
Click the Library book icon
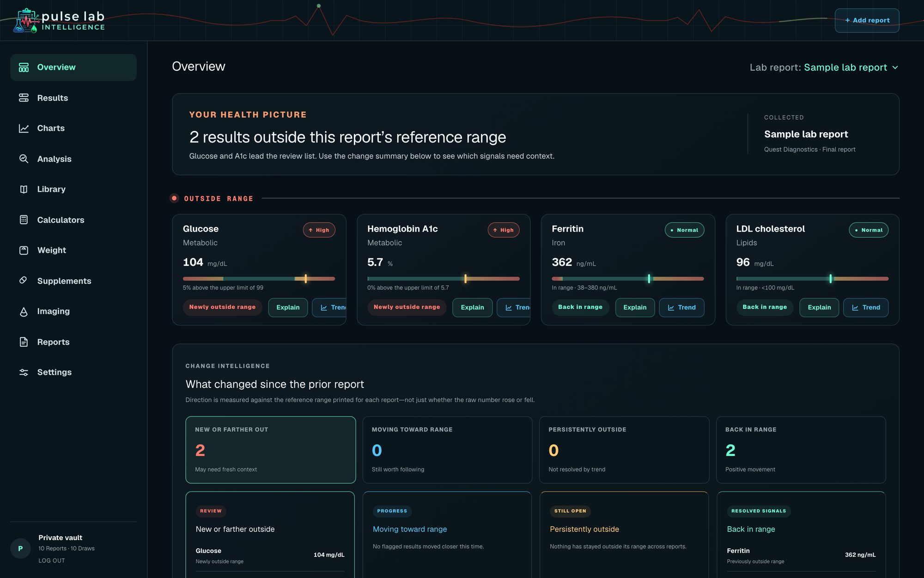24,189
